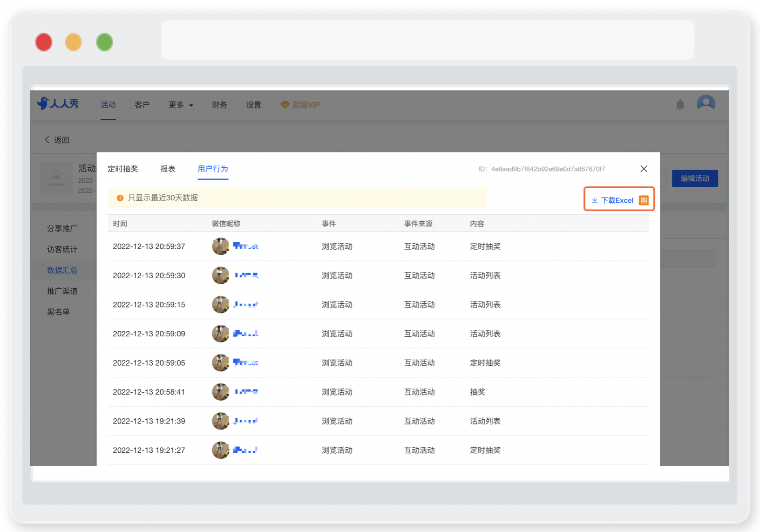The width and height of the screenshot is (760, 532).
Task: Click the avatar in the 19:21:27 row
Action: (x=220, y=450)
